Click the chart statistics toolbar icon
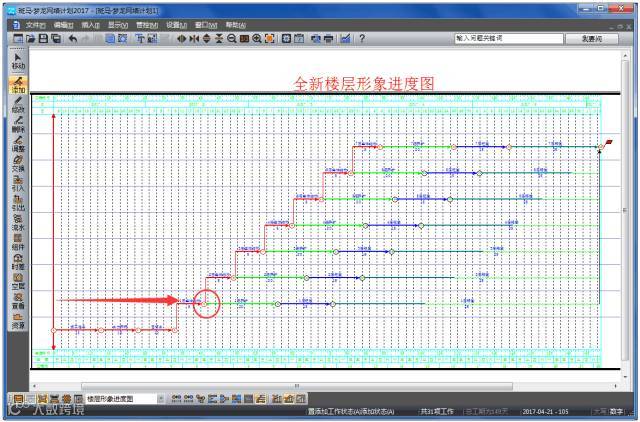 [345, 39]
